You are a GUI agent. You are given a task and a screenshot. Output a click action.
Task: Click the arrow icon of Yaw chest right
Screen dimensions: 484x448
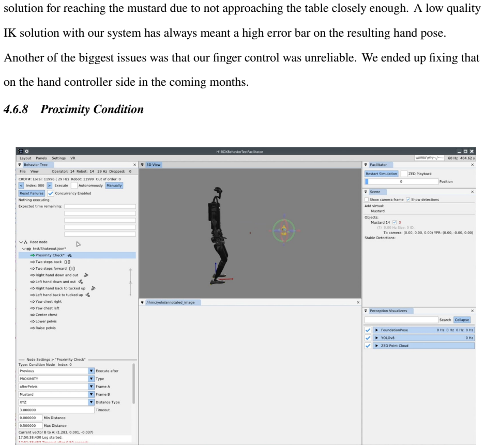click(x=33, y=301)
